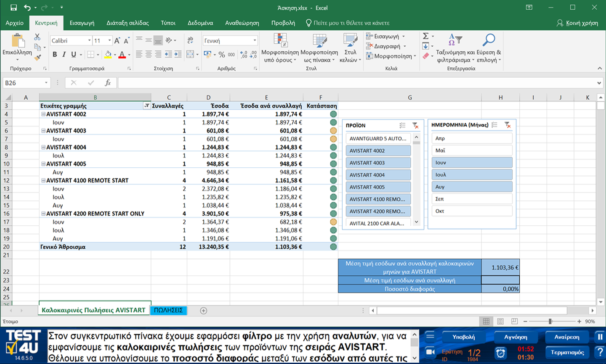Screen dimensions: 606x364
Task: Click the Αναίρεση button in test panel
Action: coord(567,337)
